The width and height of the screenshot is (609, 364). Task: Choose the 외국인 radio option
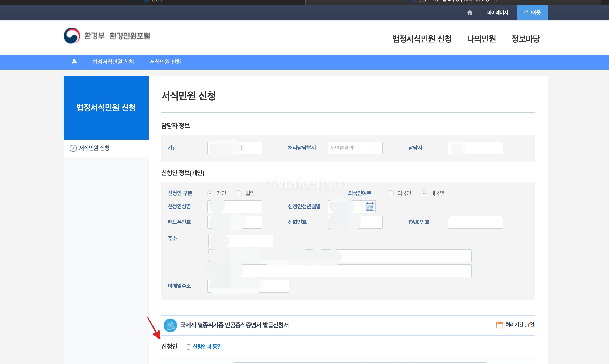tap(390, 193)
